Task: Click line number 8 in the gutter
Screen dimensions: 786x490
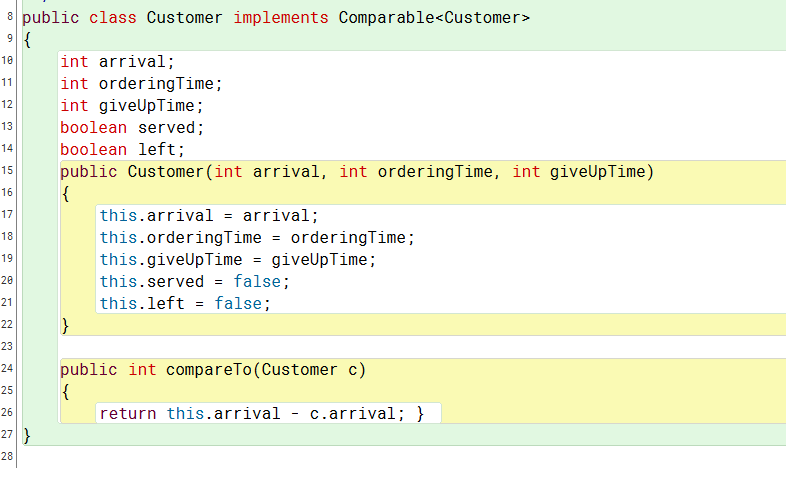Action: tap(10, 17)
